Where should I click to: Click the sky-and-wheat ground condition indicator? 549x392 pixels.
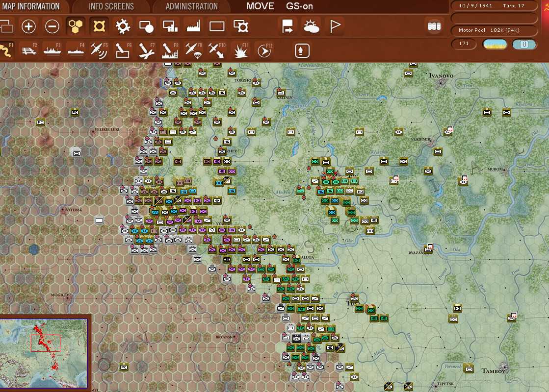[495, 44]
